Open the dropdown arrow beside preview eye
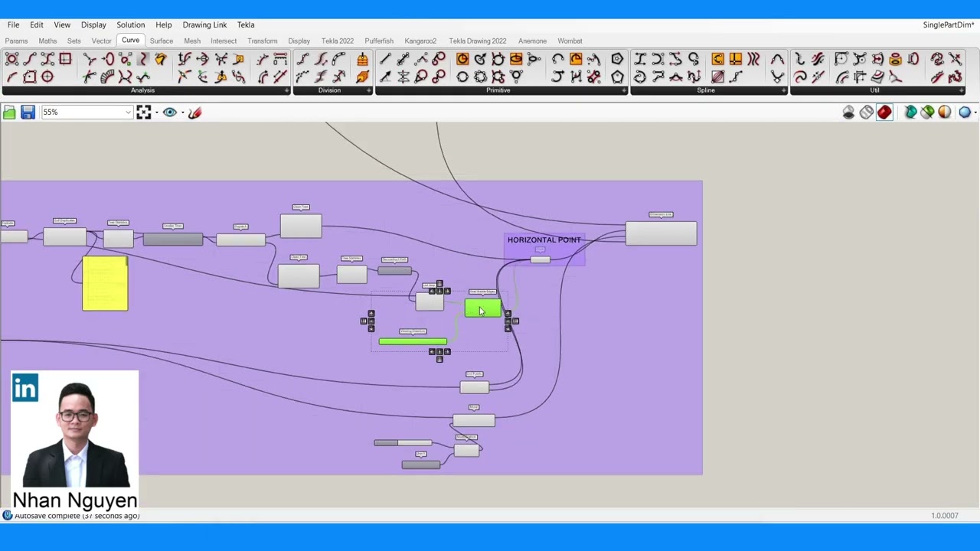 click(x=182, y=112)
